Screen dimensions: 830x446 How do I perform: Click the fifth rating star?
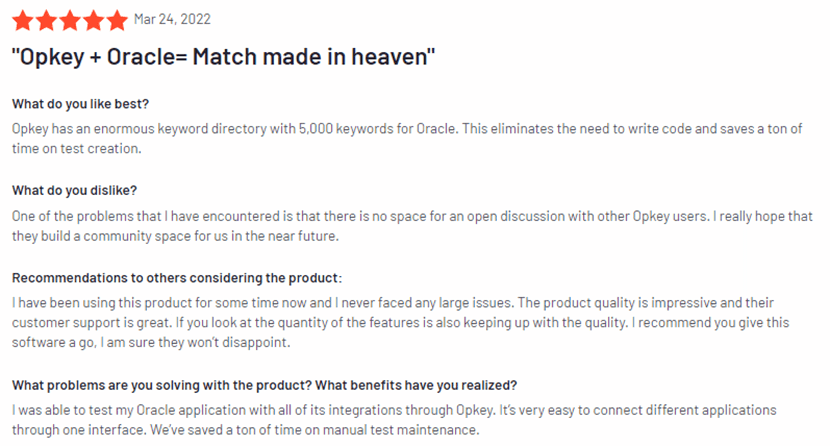117,19
